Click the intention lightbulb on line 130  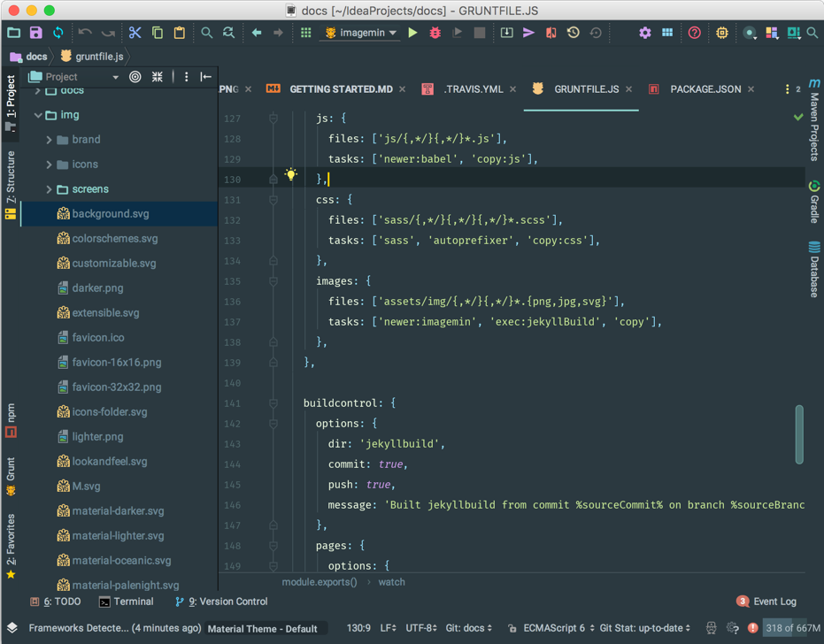[x=290, y=174]
